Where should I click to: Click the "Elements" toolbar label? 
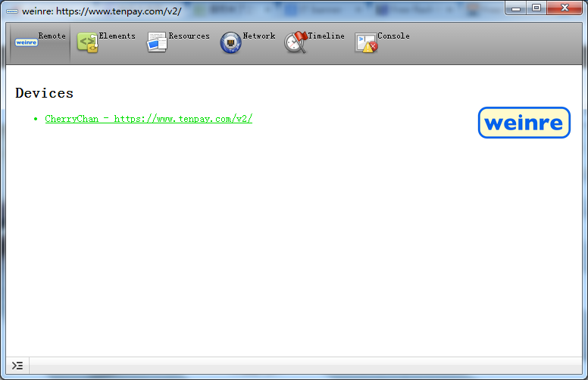coord(117,36)
